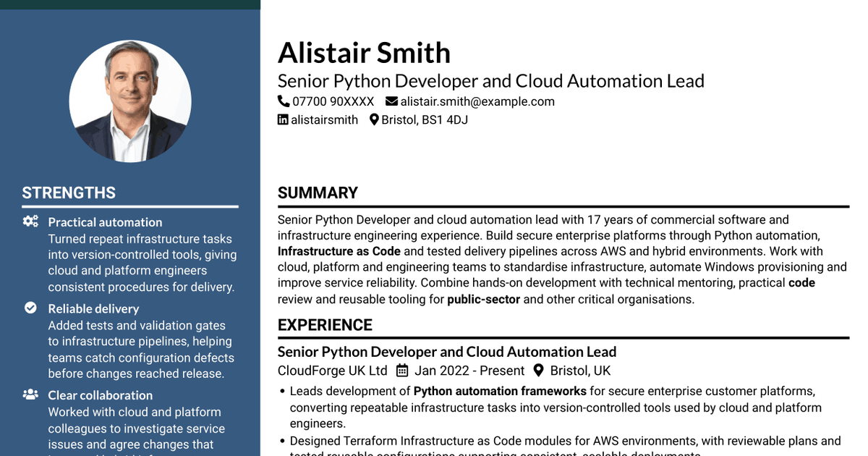The image size is (868, 456).
Task: Click the SUMMARY section heading
Action: [x=318, y=193]
